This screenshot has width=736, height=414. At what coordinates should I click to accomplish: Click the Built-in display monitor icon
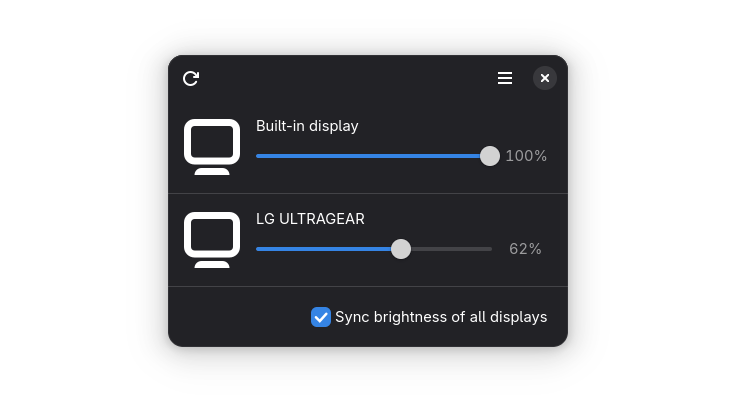(x=212, y=146)
